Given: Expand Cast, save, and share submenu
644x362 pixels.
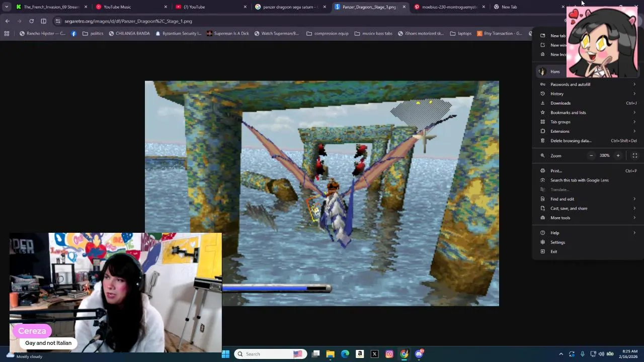Looking at the screenshot, I should pyautogui.click(x=588, y=208).
